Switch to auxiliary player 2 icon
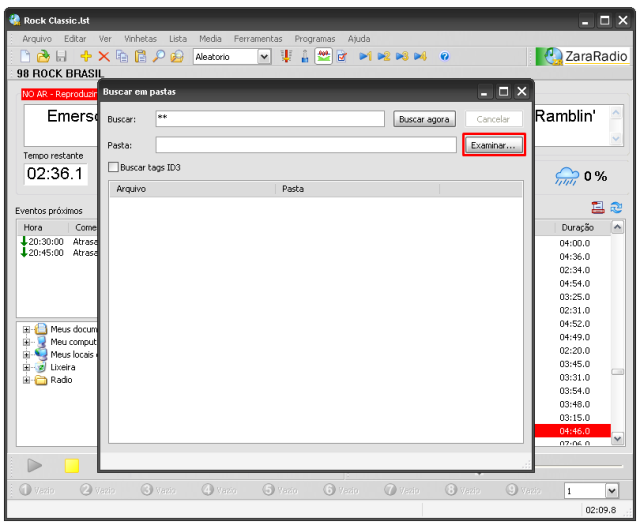Viewport: 640px width, 525px height. pos(384,56)
